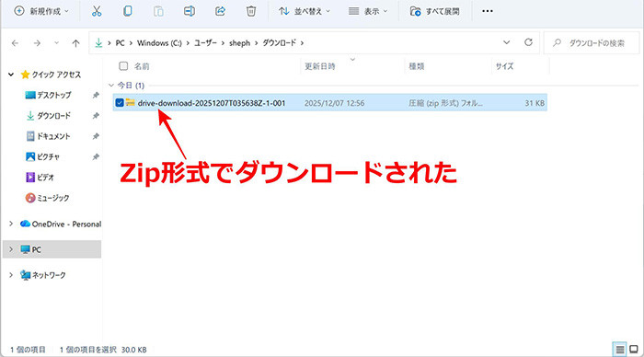Click sheph breadcrumb in address bar
This screenshot has height=357, width=644.
239,42
